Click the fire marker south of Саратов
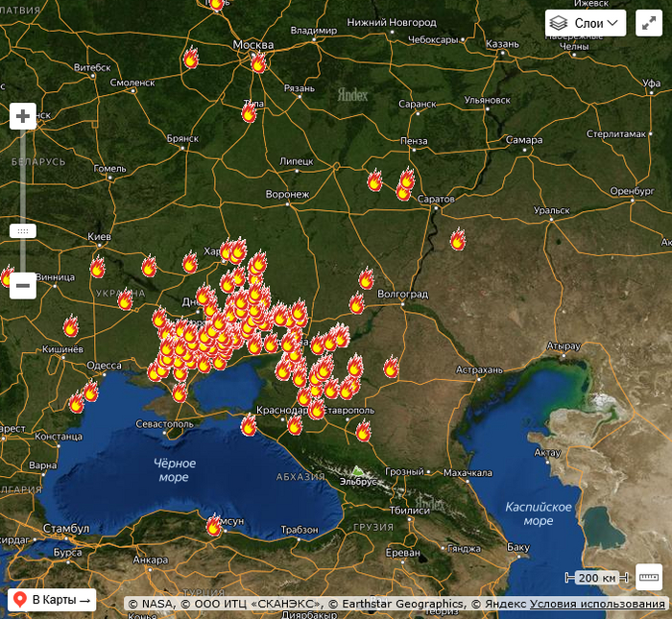 click(458, 239)
